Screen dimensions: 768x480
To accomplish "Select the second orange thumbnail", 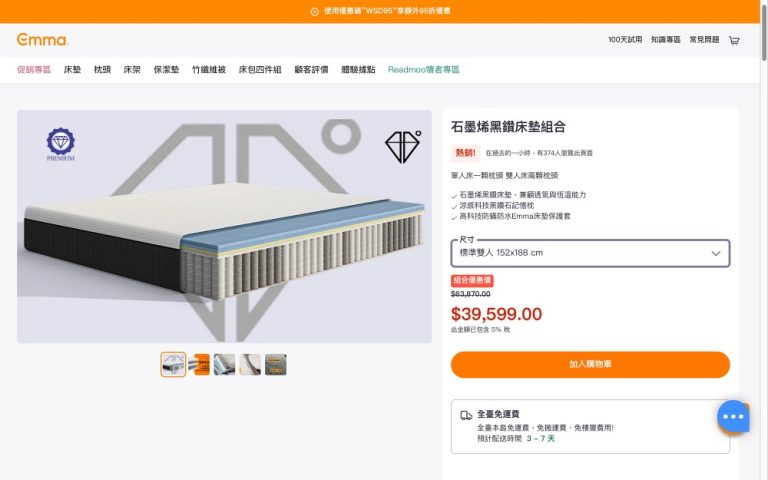I will [x=199, y=364].
